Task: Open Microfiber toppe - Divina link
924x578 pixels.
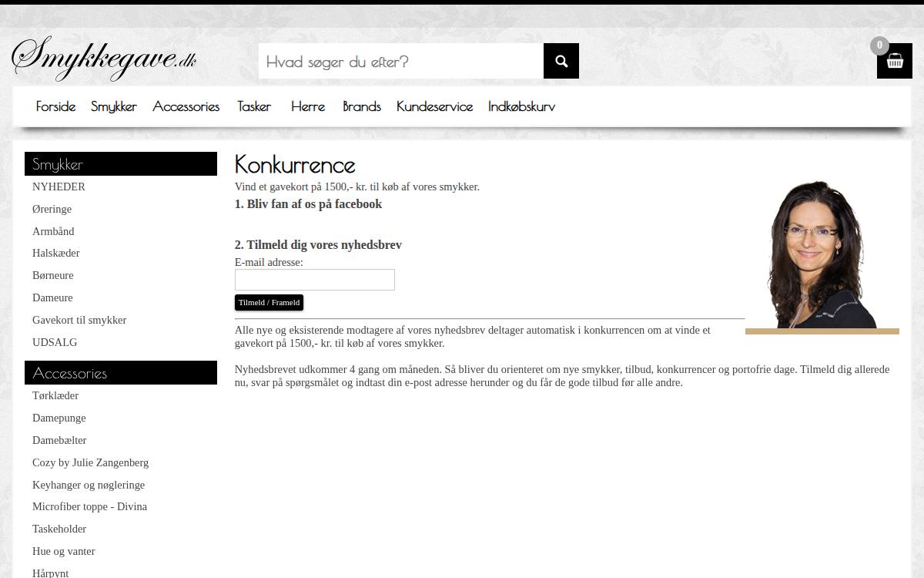Action: tap(89, 506)
